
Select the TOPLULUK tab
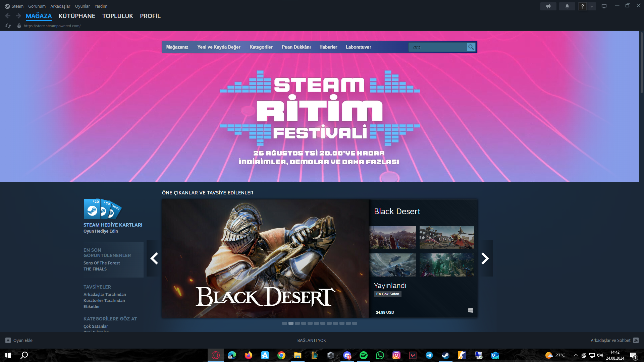118,16
